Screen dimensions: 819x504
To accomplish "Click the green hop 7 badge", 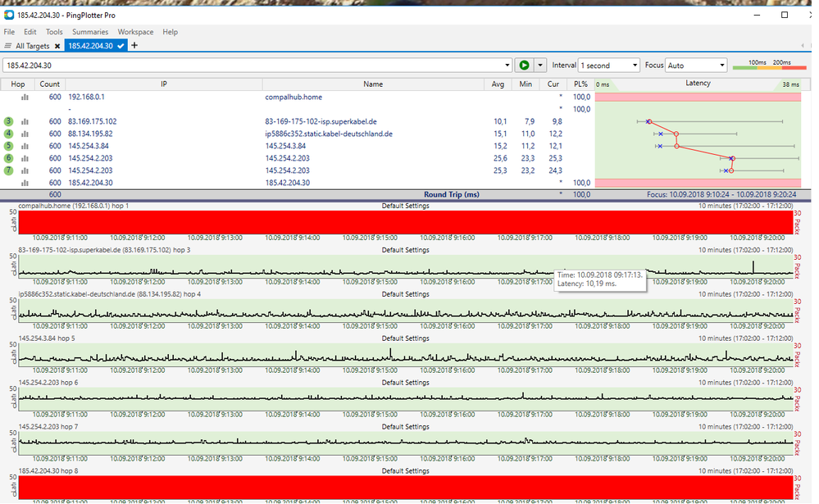I will (x=8, y=170).
